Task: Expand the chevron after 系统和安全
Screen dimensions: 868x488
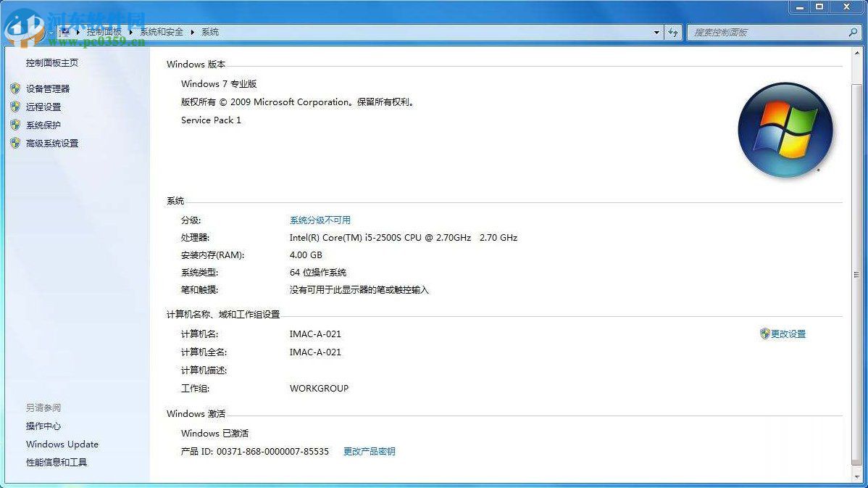Action: [x=193, y=32]
